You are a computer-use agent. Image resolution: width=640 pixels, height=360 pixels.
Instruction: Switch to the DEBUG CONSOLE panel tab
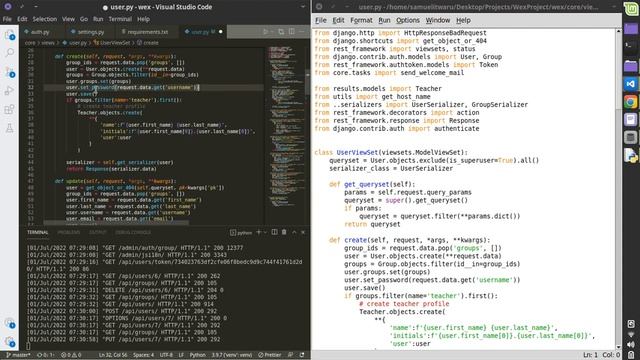tap(133, 233)
